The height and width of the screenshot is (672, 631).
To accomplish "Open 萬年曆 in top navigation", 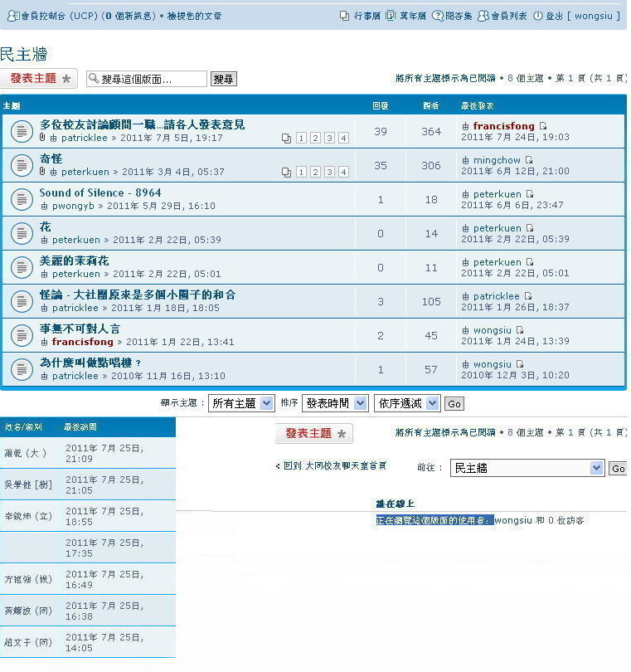I will 413,16.
